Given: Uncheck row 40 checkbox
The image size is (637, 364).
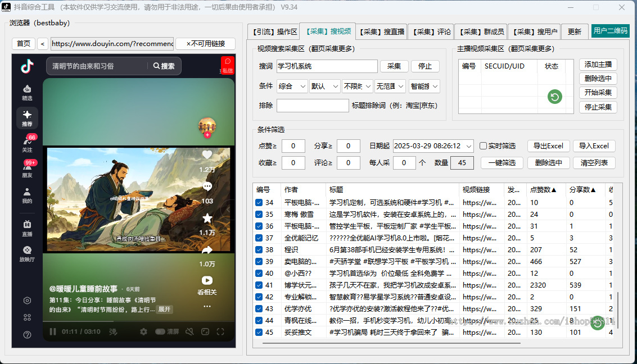Looking at the screenshot, I should click(259, 273).
